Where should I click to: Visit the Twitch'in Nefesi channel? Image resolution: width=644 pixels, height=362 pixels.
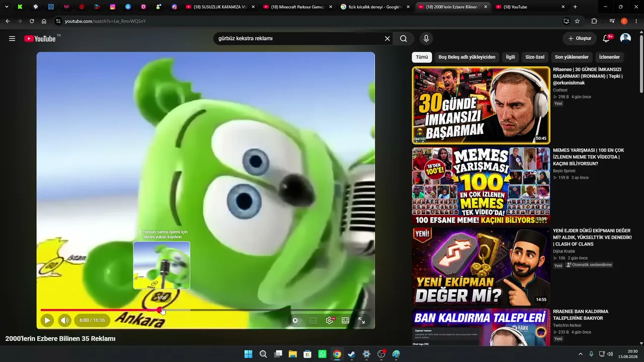click(x=567, y=325)
